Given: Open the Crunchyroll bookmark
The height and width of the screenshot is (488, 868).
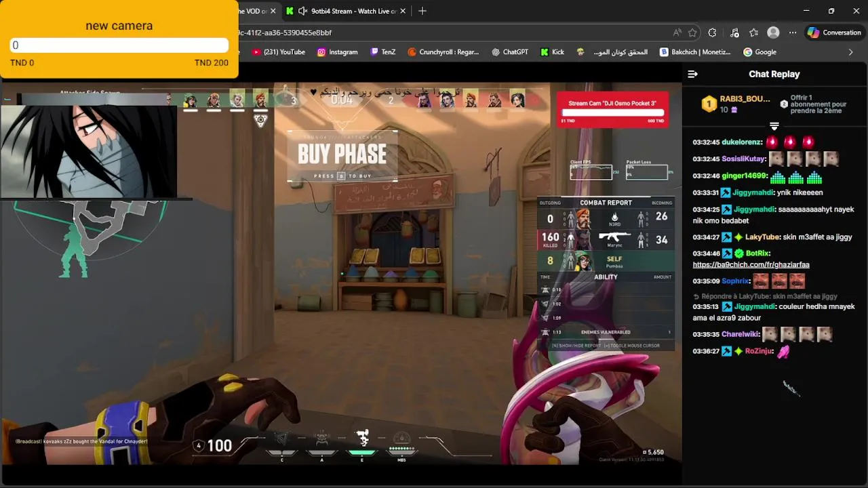Looking at the screenshot, I should click(x=443, y=52).
